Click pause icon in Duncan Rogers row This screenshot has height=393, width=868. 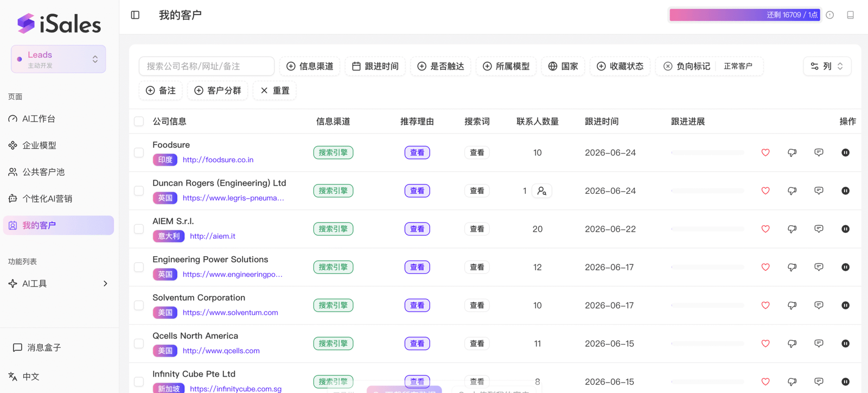click(x=845, y=191)
